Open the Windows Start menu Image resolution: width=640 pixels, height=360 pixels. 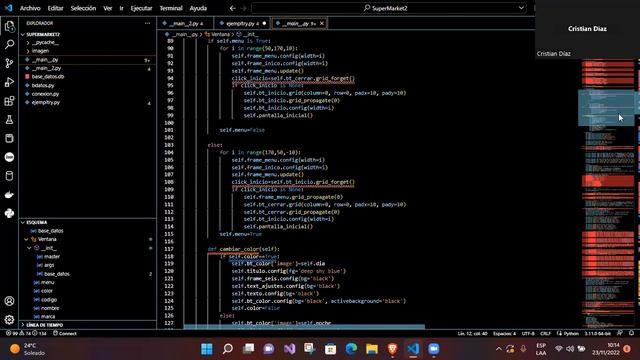click(x=207, y=349)
